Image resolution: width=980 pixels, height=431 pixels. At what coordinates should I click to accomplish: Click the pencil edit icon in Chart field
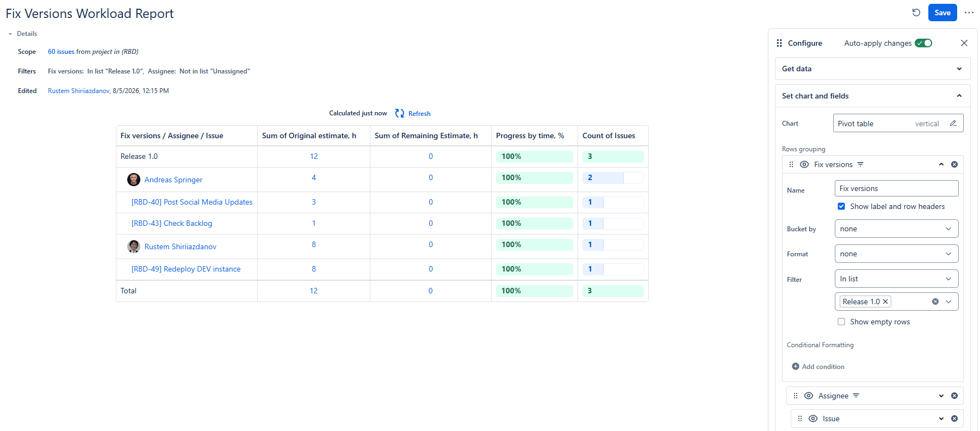click(953, 124)
